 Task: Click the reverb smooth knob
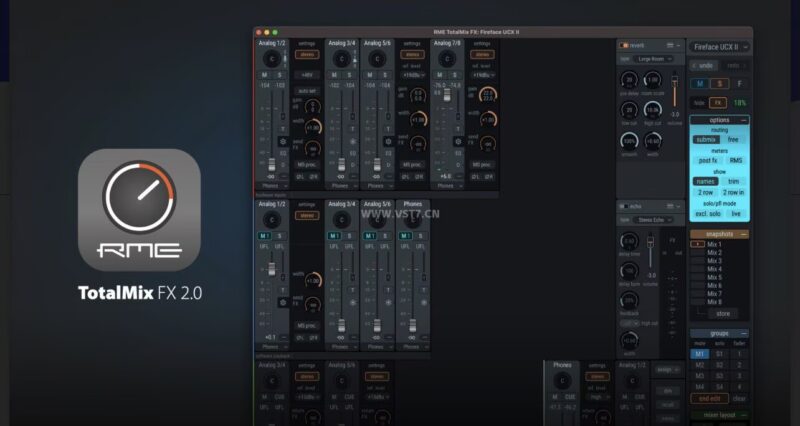pos(629,141)
